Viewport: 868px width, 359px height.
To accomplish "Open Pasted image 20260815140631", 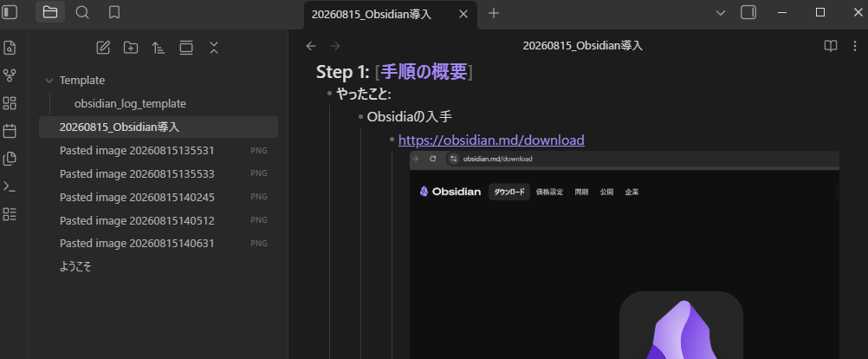I will click(x=159, y=243).
